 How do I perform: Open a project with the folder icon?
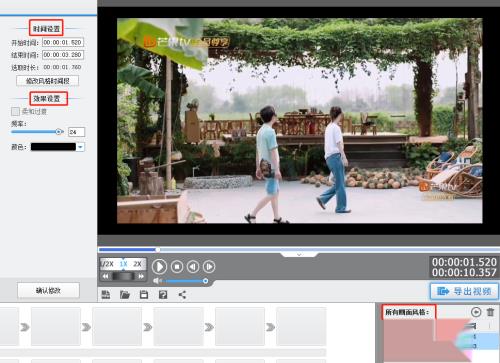click(x=125, y=295)
